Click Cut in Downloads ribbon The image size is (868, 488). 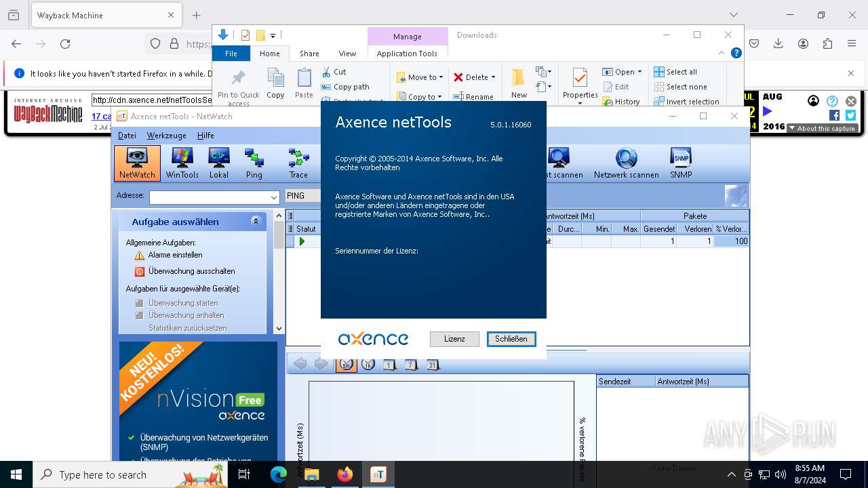(334, 72)
